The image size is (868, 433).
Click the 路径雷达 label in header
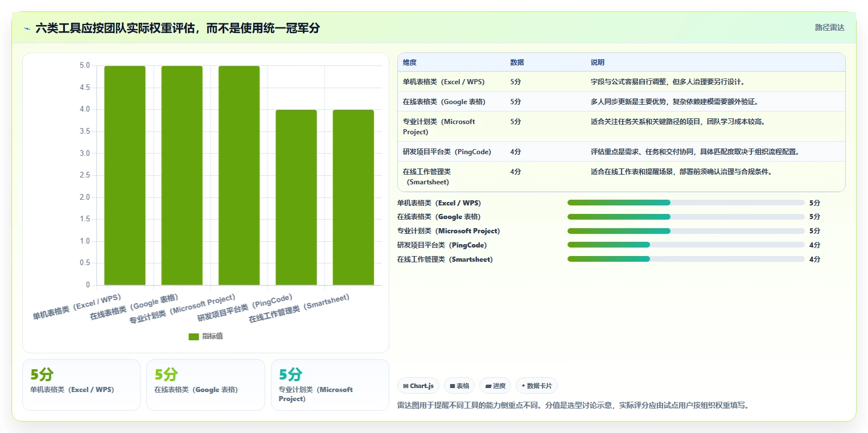[829, 27]
